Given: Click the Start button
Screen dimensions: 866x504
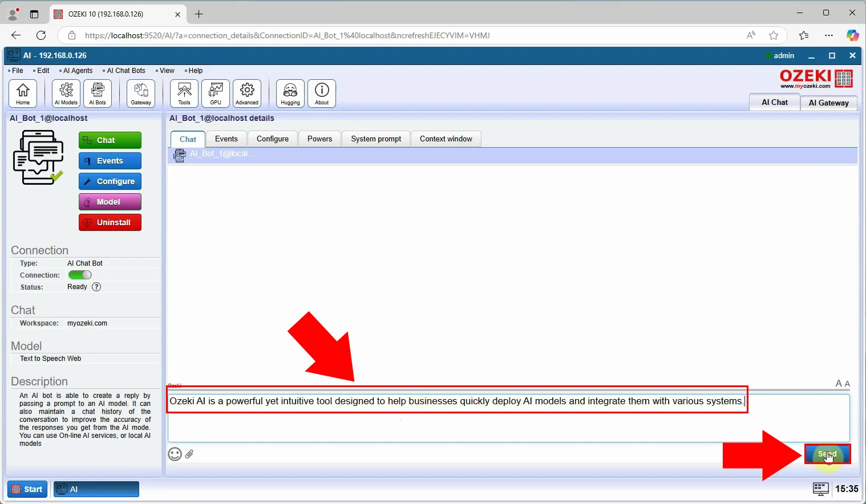Looking at the screenshot, I should tap(27, 489).
